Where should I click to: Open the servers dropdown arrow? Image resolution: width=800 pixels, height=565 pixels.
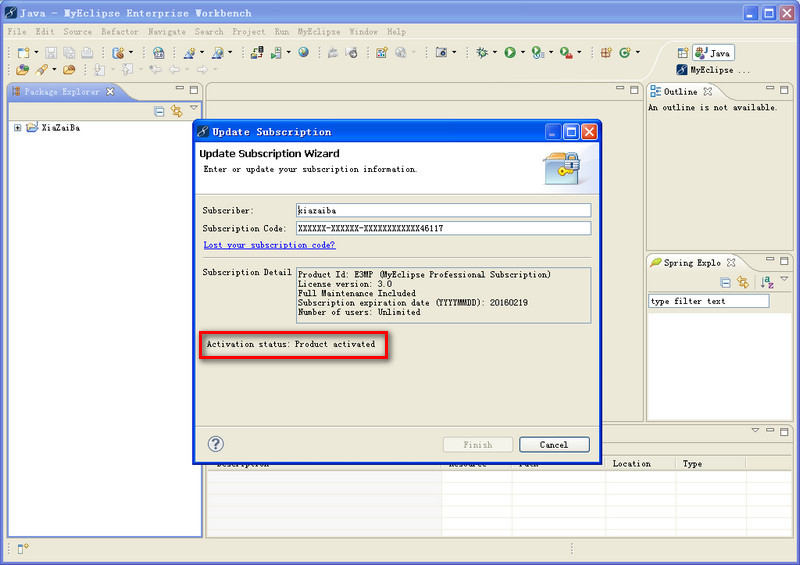coord(289,53)
